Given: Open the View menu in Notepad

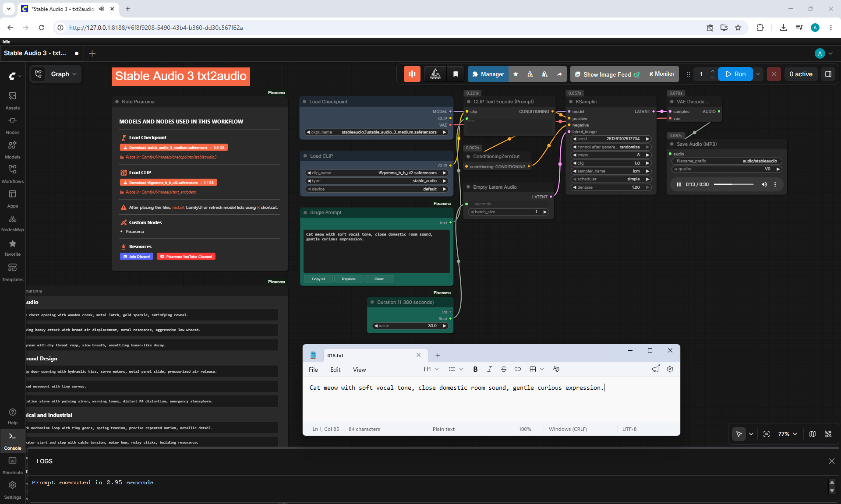Looking at the screenshot, I should pyautogui.click(x=359, y=370).
